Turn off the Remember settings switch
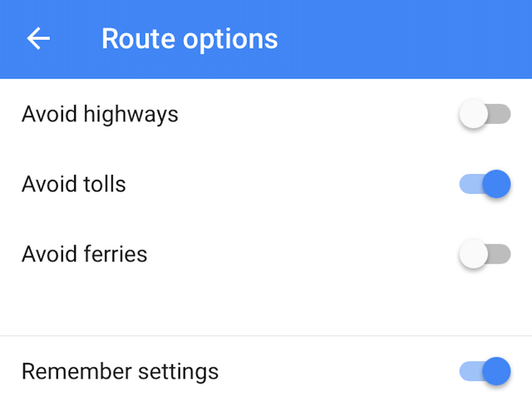Viewport: 532px width, 401px height. pos(485,371)
